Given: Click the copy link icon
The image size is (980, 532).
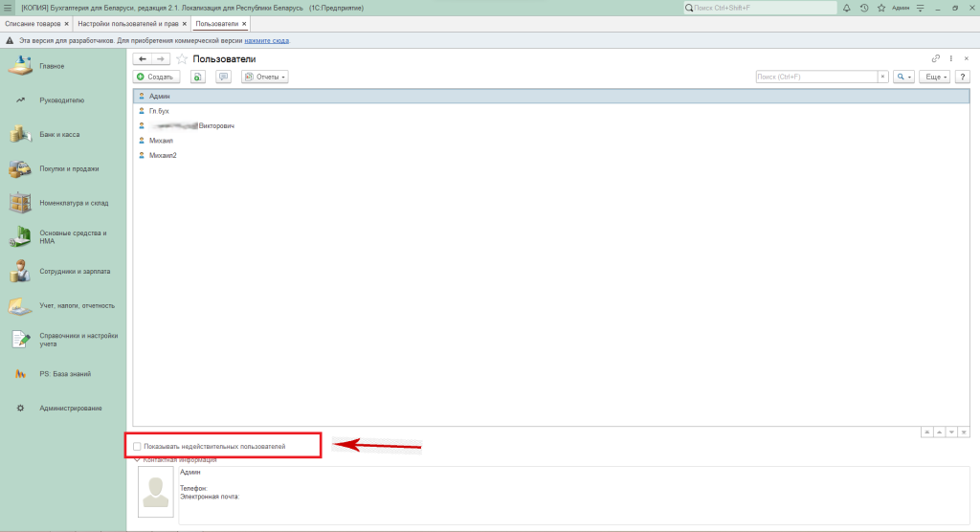Looking at the screenshot, I should coord(935,59).
